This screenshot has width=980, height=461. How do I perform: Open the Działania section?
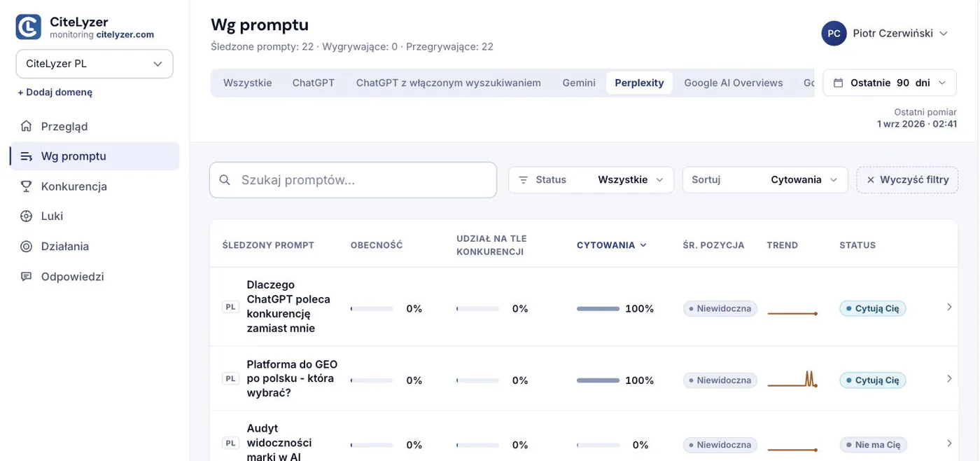pos(94,246)
